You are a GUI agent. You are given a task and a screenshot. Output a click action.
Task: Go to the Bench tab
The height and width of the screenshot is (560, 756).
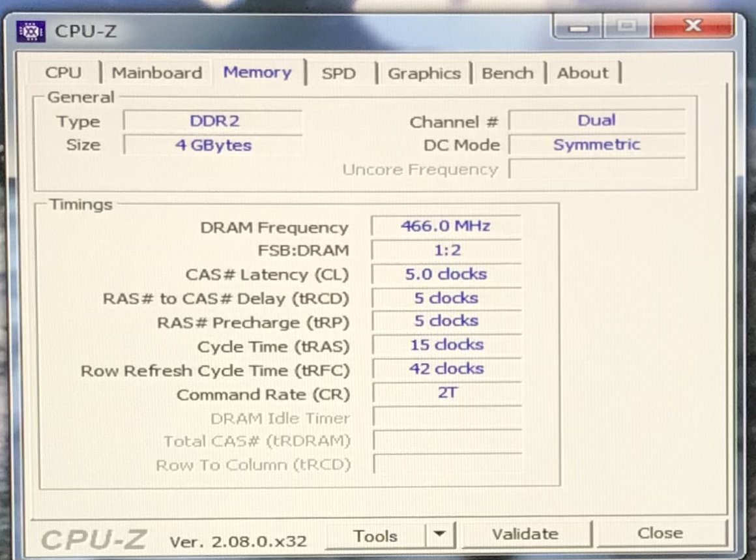click(x=507, y=74)
